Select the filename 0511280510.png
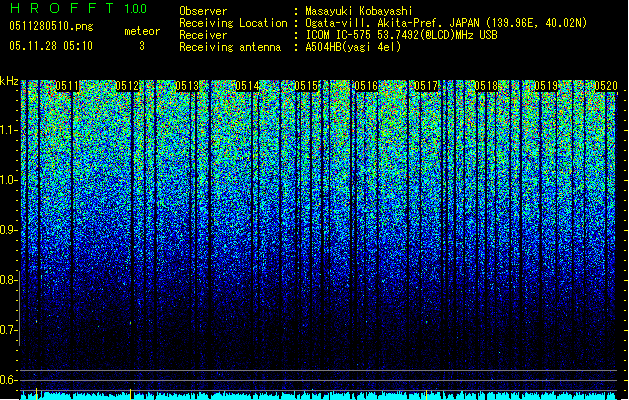Viewport: 629px width, 400px height. coord(51,27)
